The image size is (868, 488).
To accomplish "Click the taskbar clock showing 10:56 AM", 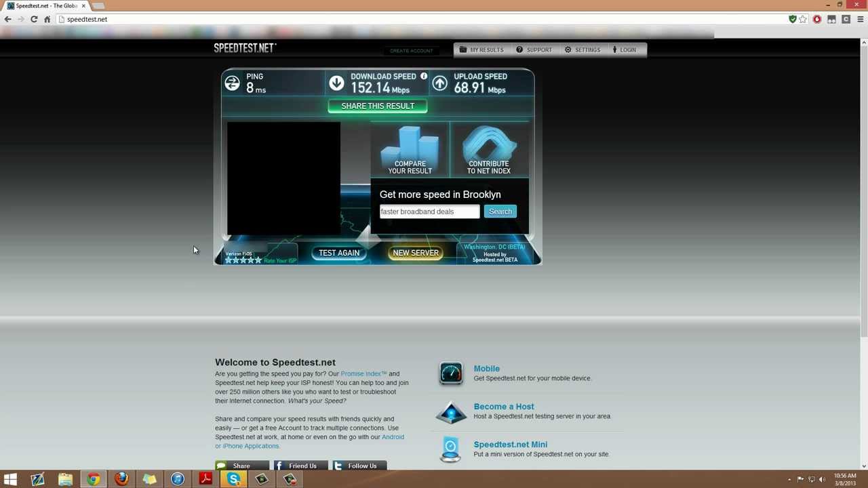I will click(x=845, y=480).
